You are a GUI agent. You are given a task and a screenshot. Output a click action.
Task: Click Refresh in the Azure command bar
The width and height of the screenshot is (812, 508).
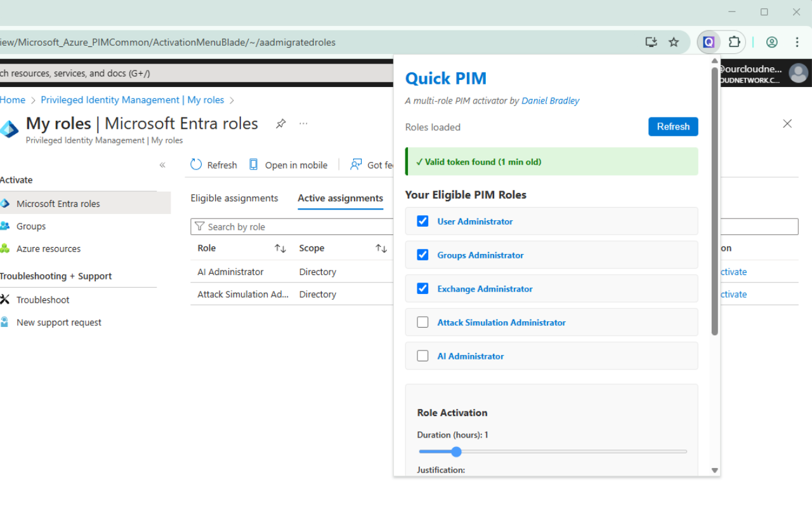click(x=214, y=165)
